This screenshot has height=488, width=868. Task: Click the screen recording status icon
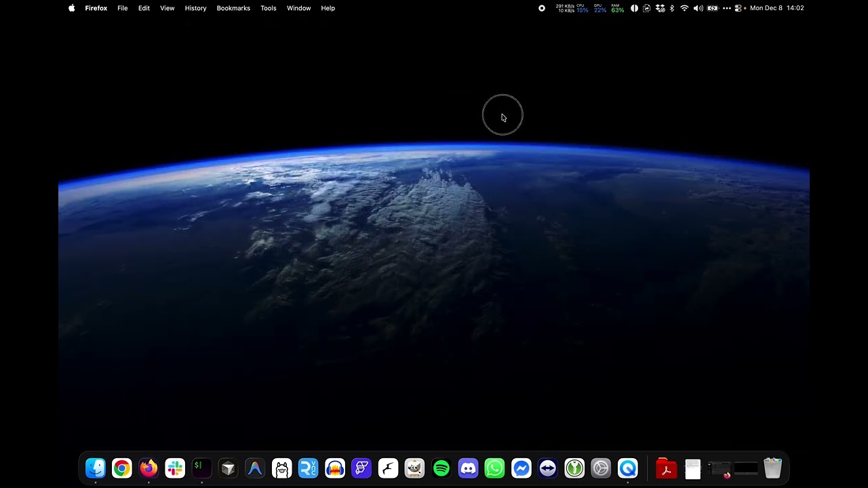pos(542,8)
